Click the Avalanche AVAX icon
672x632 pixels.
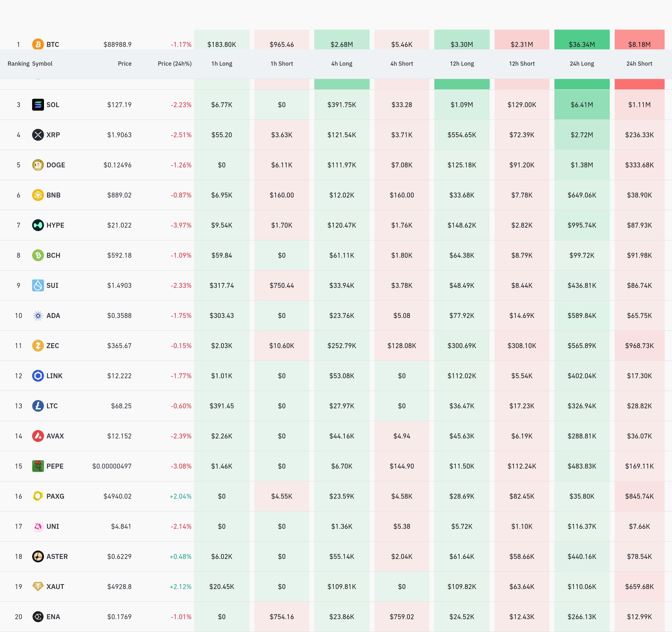click(38, 436)
